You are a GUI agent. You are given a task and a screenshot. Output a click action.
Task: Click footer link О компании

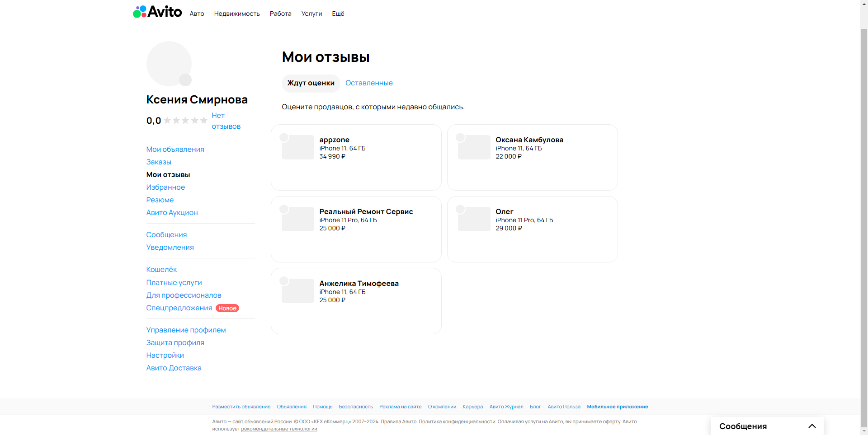coord(442,407)
